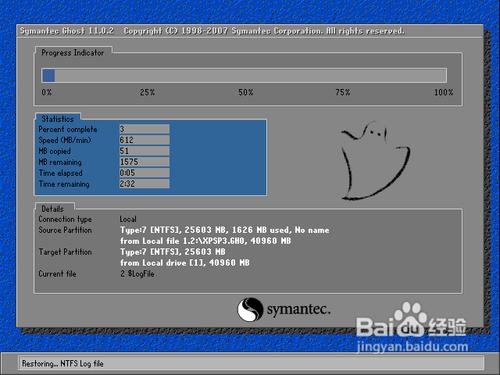
Task: Select the Time remaining value field
Action: click(x=144, y=184)
